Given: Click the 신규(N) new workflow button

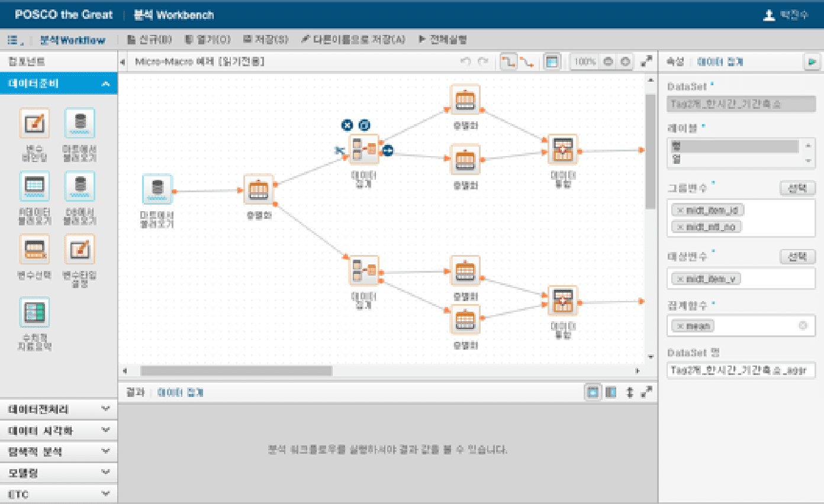Looking at the screenshot, I should [149, 40].
